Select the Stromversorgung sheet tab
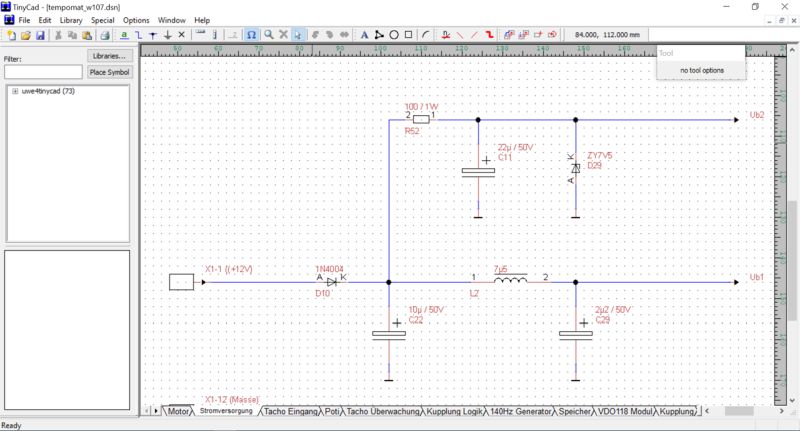This screenshot has height=431, width=800. pos(226,411)
